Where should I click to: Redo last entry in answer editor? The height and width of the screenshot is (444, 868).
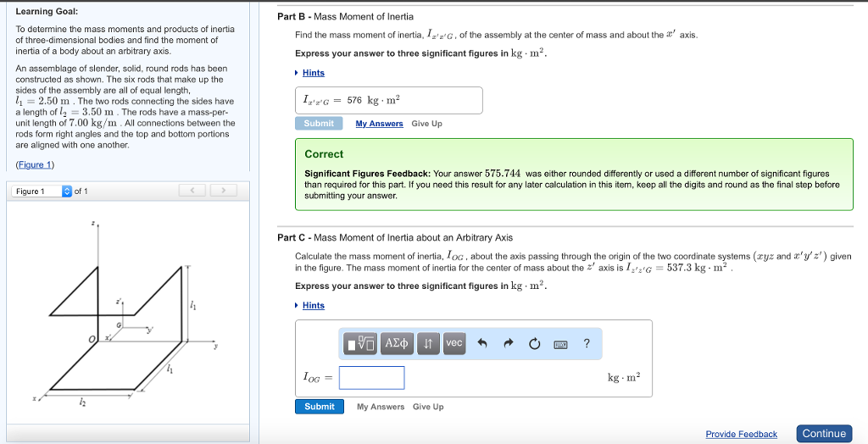tap(509, 344)
